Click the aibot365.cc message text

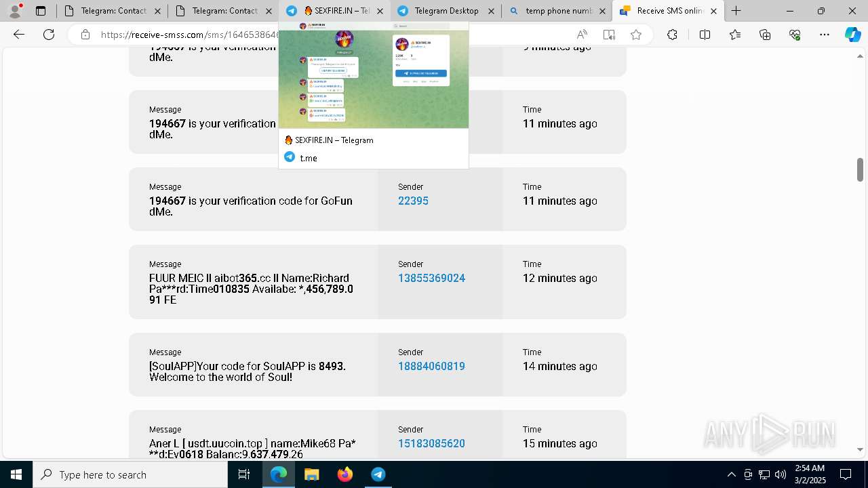[x=251, y=289]
